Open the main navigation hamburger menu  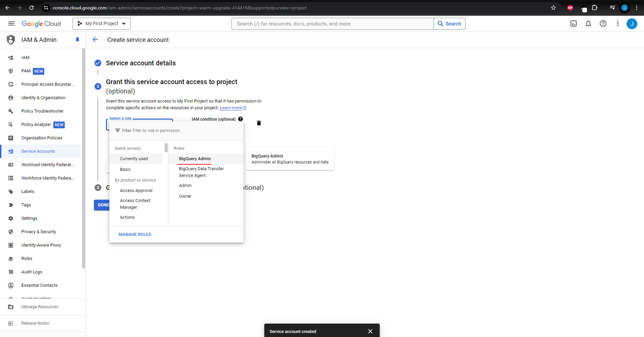point(11,24)
